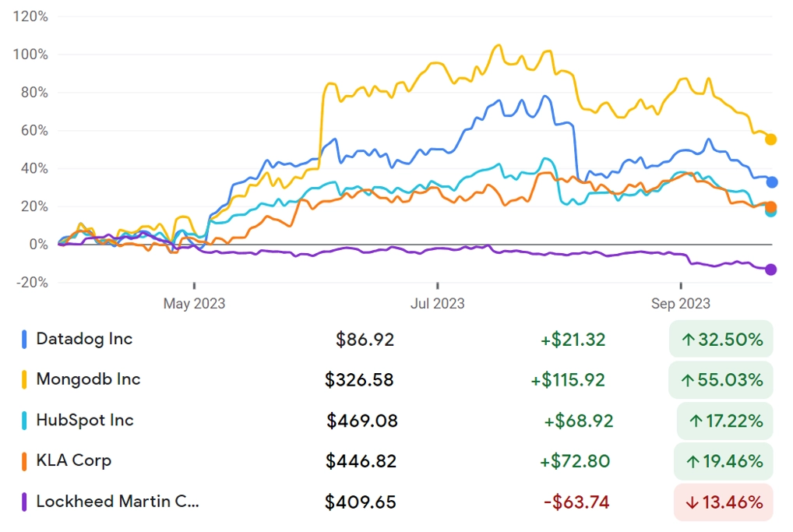Click the Sep 2023 axis tick label
Image resolution: width=793 pixels, height=532 pixels.
pyautogui.click(x=681, y=304)
